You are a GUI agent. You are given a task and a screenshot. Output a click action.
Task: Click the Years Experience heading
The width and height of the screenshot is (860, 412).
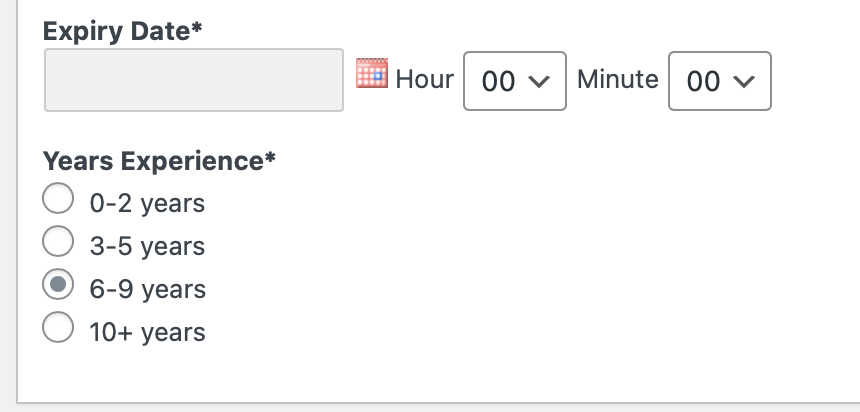coord(159,161)
